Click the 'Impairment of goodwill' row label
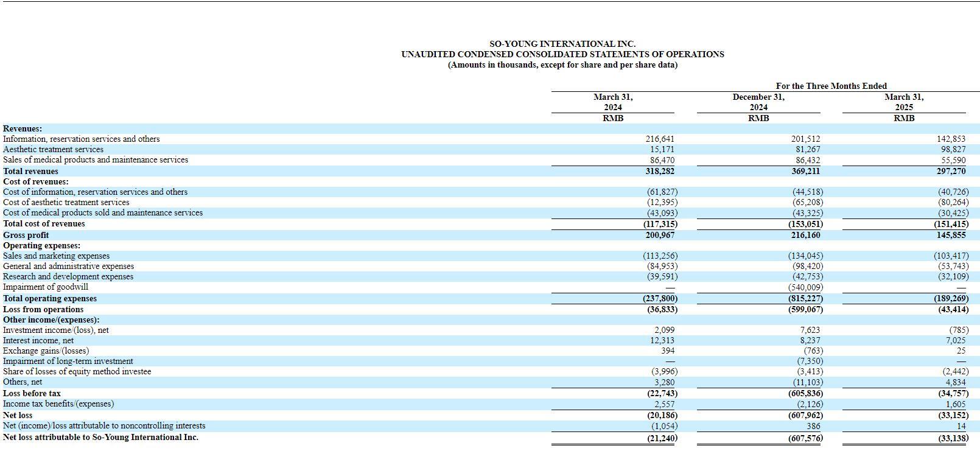 point(46,287)
